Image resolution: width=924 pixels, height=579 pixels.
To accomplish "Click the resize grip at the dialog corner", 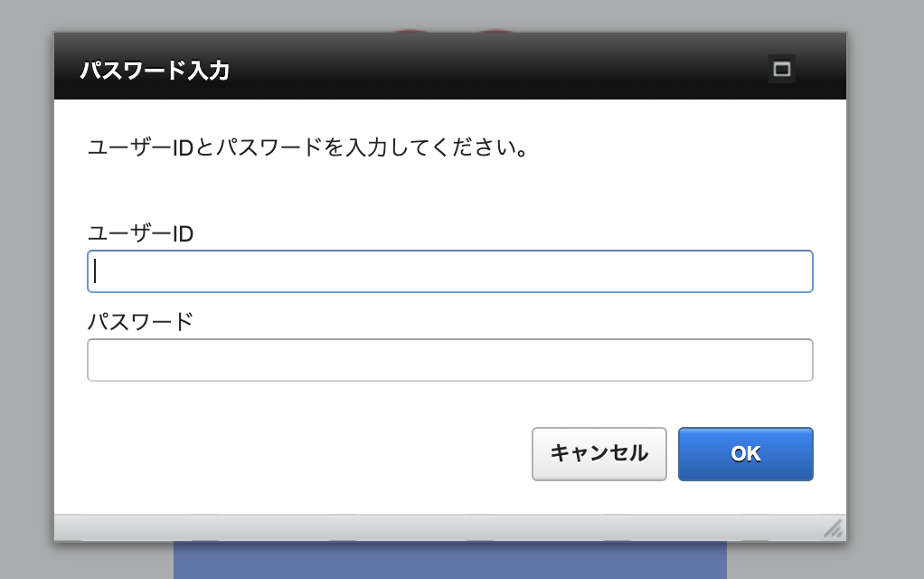I will [x=834, y=528].
